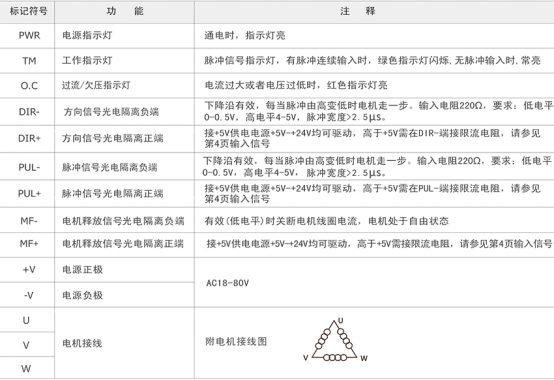Viewport: 554px width, 380px height.
Task: Select the PUL+ symbol cell
Action: 27,194
